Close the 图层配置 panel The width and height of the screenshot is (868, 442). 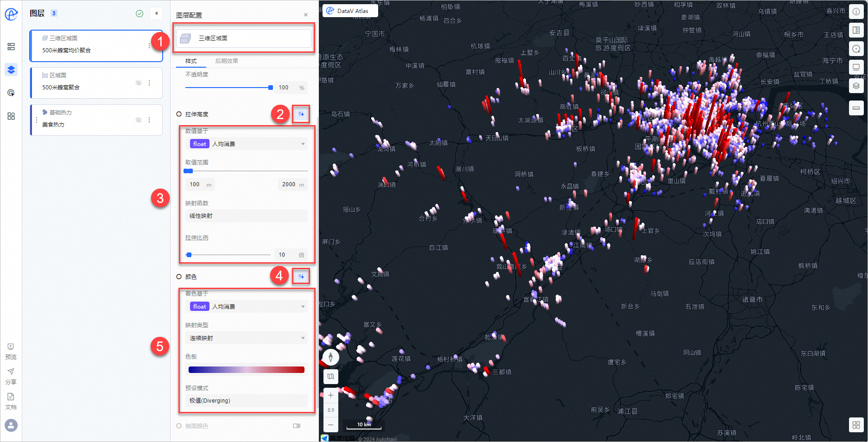(306, 15)
